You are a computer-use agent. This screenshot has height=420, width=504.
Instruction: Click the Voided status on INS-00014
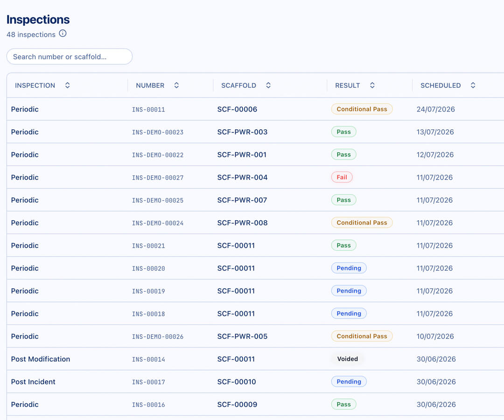(348, 359)
